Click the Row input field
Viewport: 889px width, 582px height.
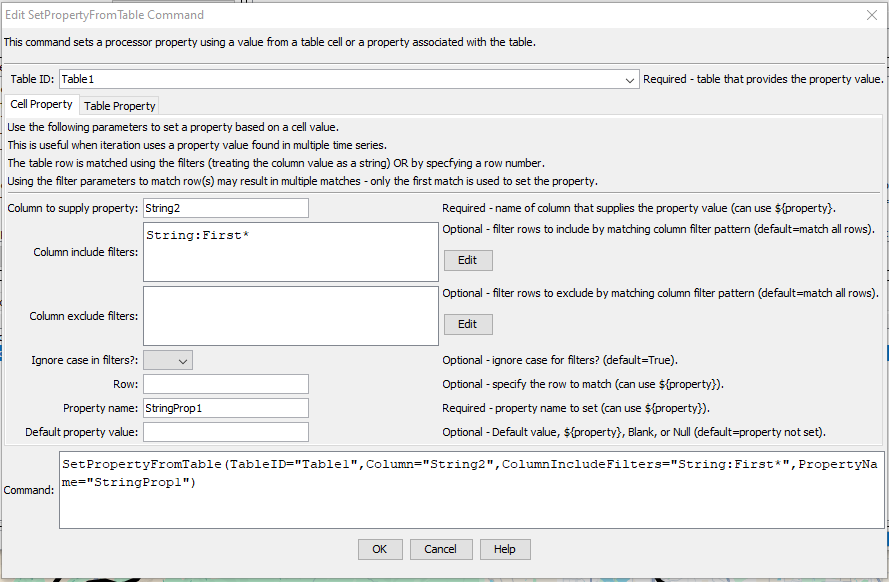pyautogui.click(x=226, y=384)
